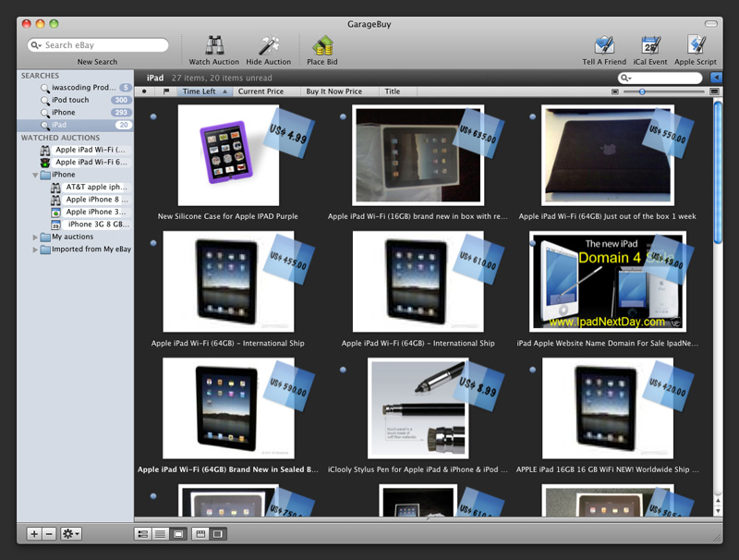739x560 pixels.
Task: Click US$ 4.99 price tag
Action: 288,134
